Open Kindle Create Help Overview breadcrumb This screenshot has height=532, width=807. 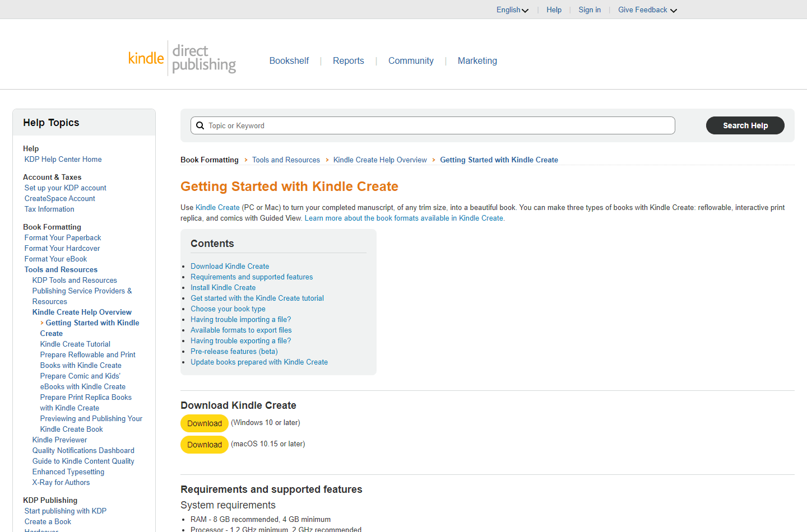click(x=380, y=160)
